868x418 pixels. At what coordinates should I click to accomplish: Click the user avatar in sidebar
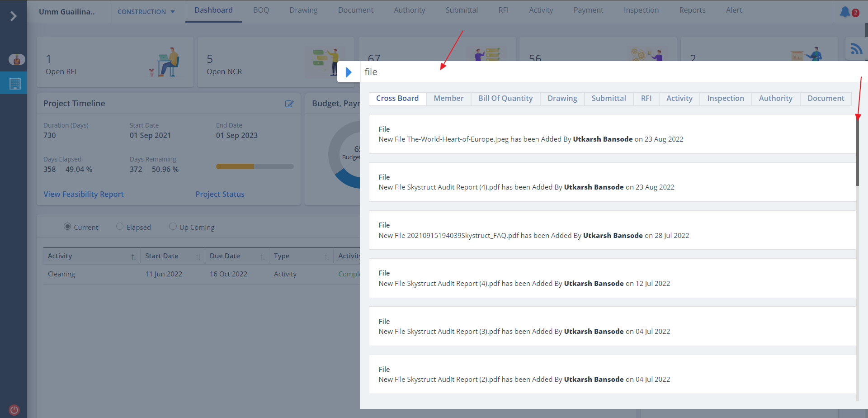[17, 59]
